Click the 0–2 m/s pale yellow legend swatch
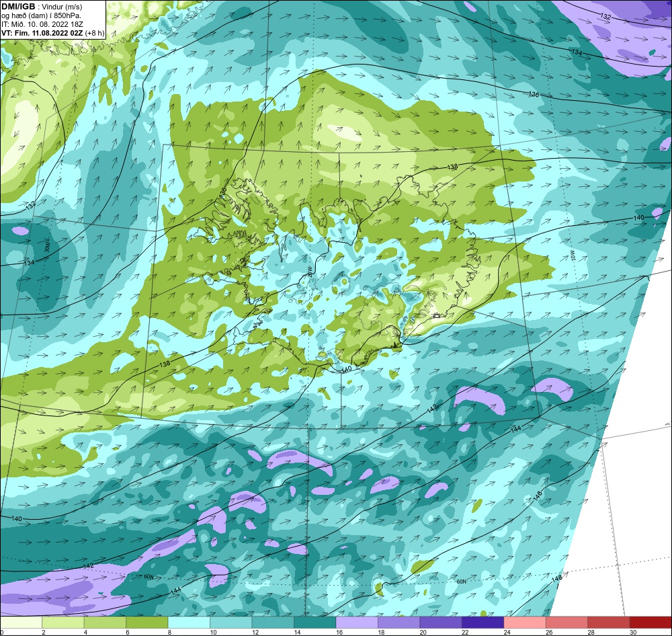 click(21, 623)
